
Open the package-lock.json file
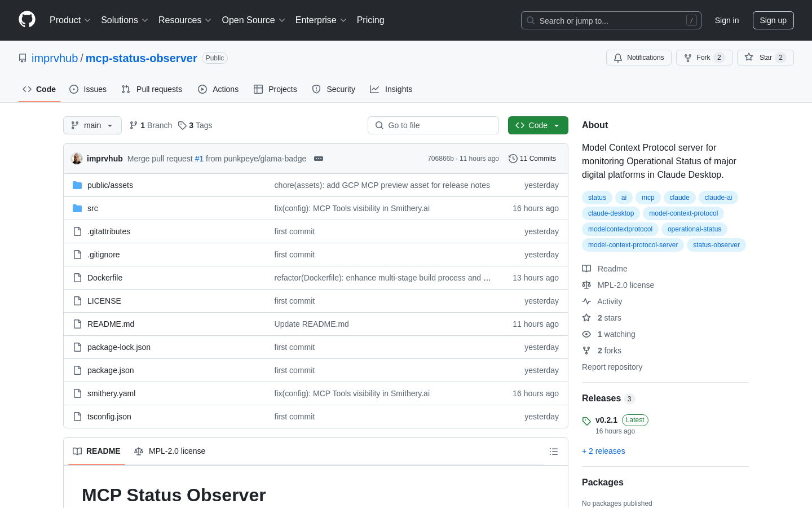pyautogui.click(x=119, y=347)
